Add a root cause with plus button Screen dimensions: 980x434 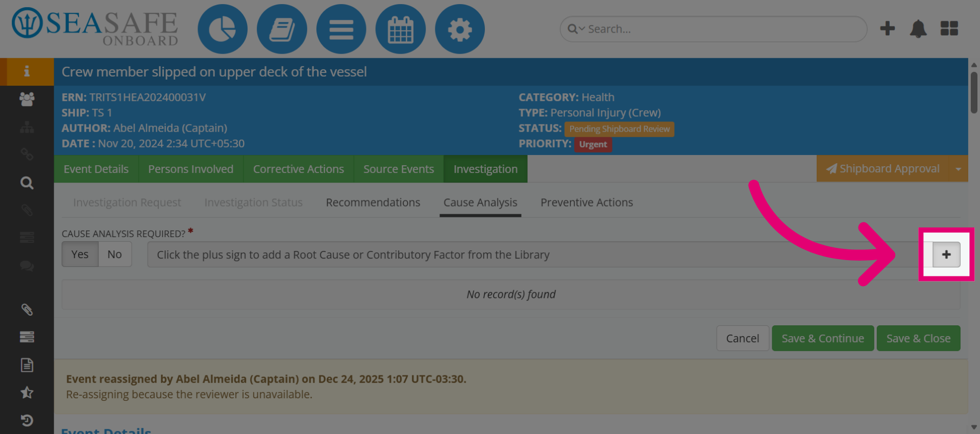(946, 254)
